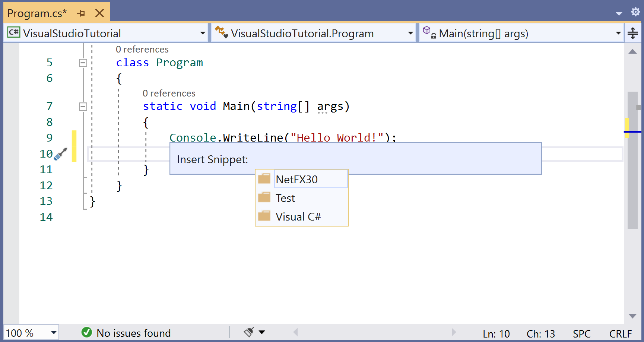Viewport: 644px width, 342px height.
Task: Click the Program class name in code
Action: pyautogui.click(x=180, y=63)
